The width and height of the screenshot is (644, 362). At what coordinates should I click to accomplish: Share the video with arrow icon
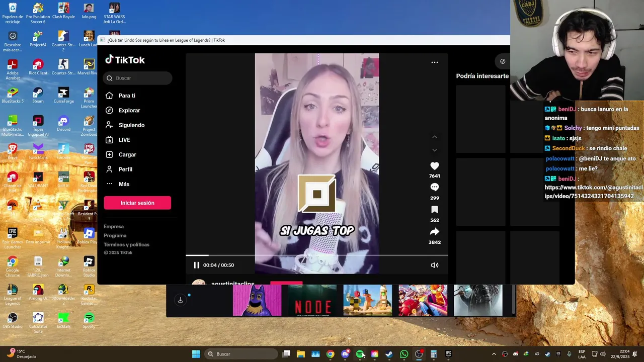pos(435,232)
